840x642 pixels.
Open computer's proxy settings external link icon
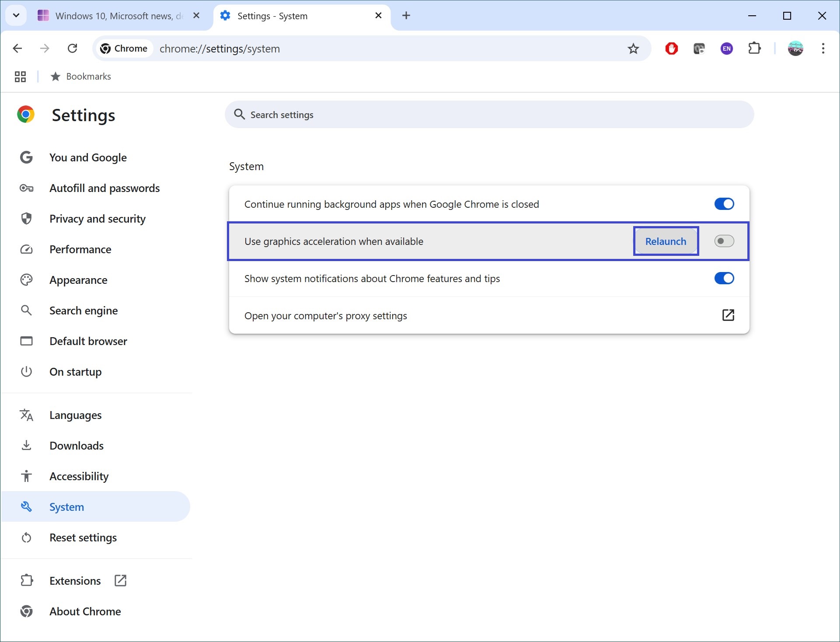pos(728,315)
